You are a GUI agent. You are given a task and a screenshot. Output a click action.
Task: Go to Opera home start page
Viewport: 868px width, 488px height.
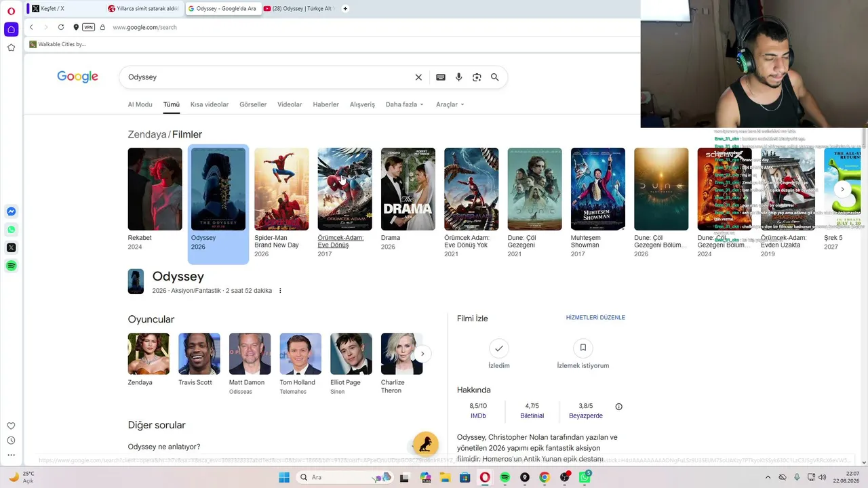tap(11, 29)
